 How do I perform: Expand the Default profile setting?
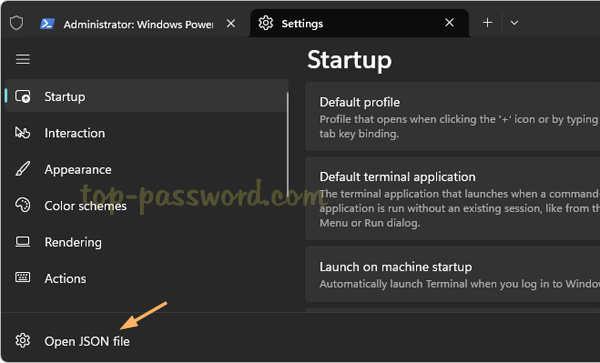pos(452,117)
